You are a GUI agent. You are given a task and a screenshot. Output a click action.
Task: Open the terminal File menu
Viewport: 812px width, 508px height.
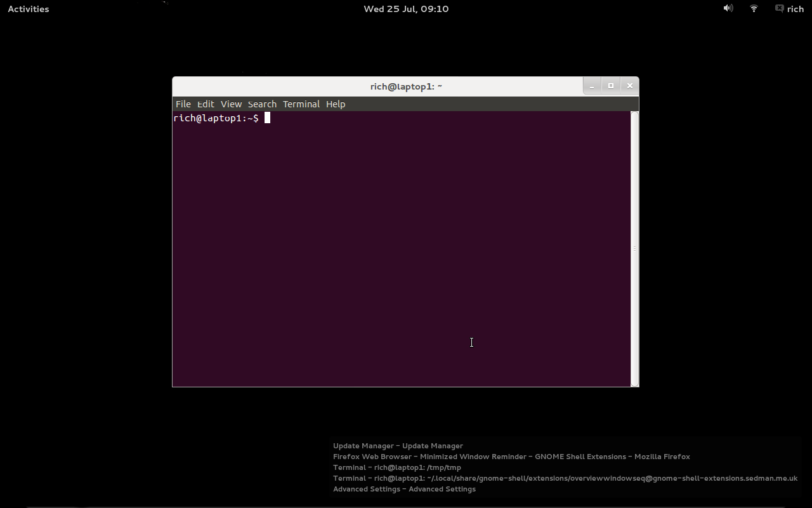click(183, 104)
